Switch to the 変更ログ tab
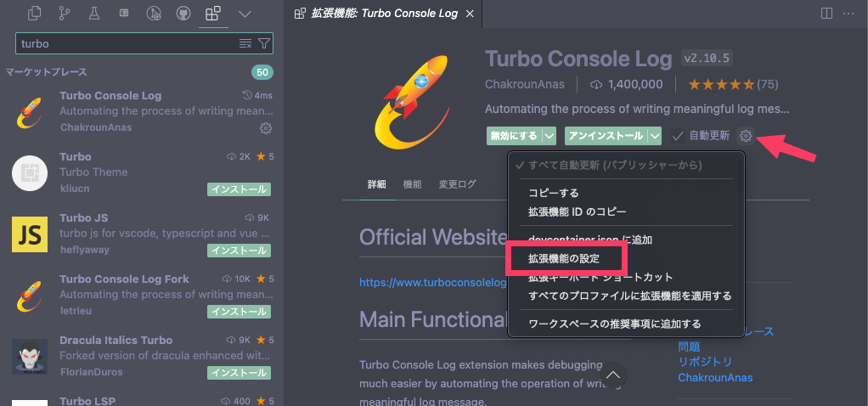Viewport: 868px width, 406px height. [457, 184]
